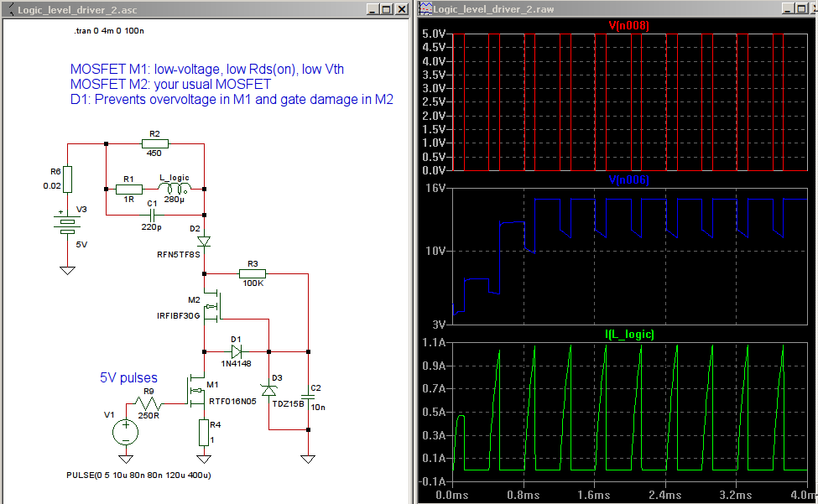Close the Logic_level_driver_2.asc schematic window
This screenshot has width=818, height=504.
pos(402,9)
